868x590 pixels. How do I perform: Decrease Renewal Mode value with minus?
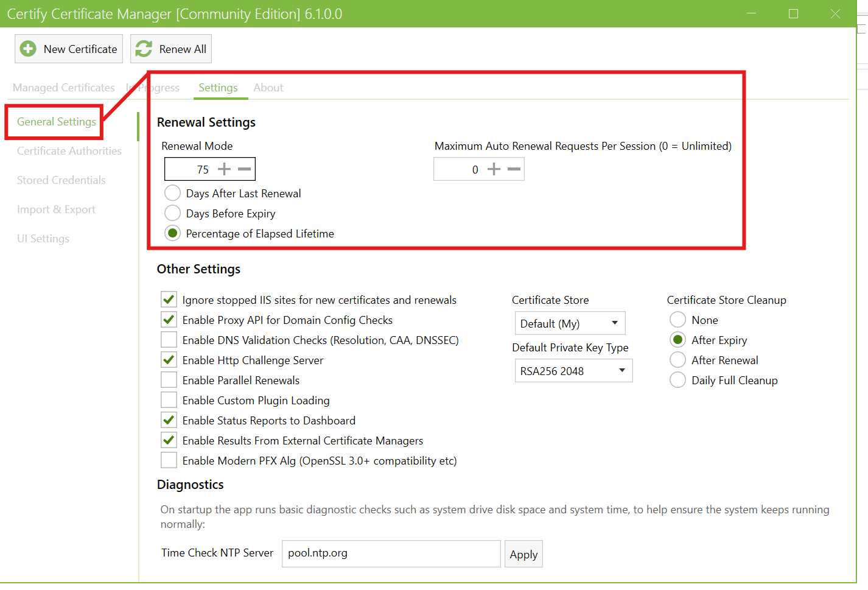coord(245,169)
